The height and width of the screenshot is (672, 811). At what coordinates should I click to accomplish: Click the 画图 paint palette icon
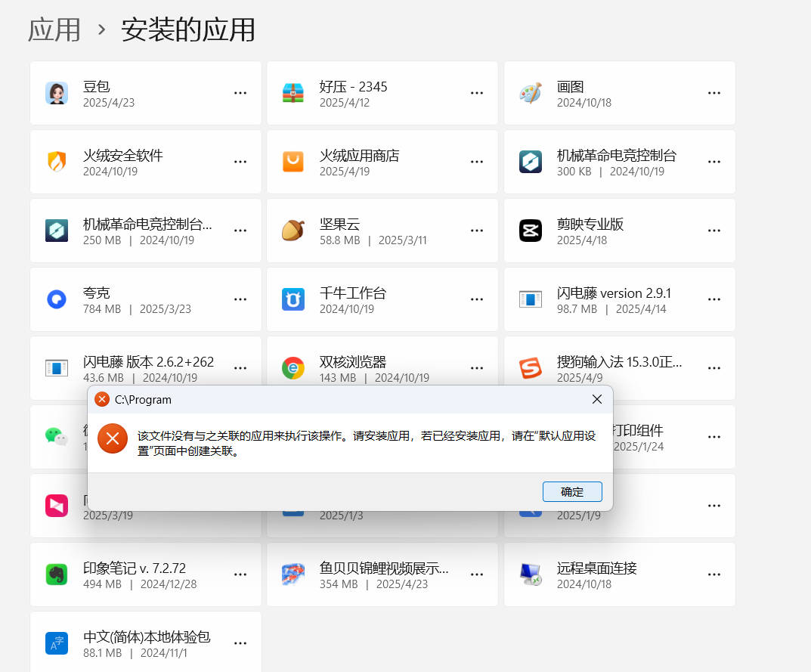point(530,93)
